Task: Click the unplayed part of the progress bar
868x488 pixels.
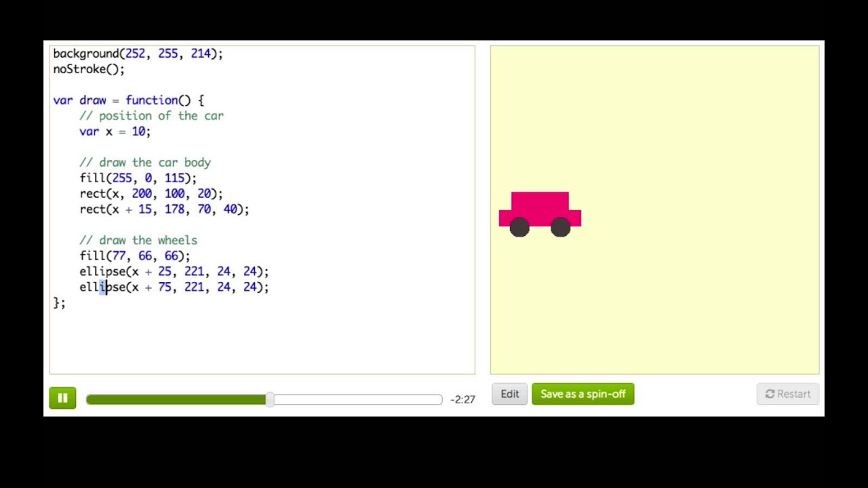Action: pos(358,400)
